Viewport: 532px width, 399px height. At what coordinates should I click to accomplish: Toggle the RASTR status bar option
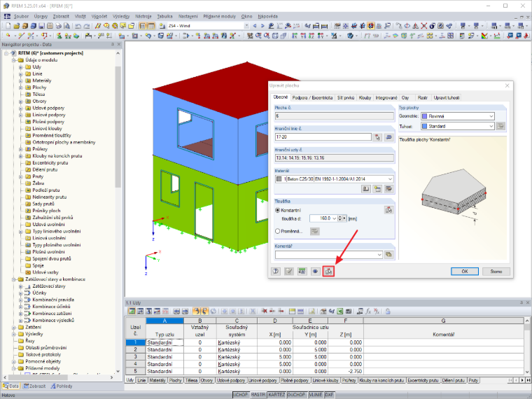coord(258,395)
